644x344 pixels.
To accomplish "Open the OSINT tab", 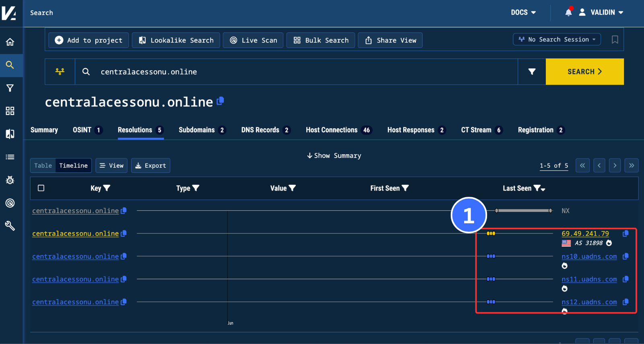I will pos(87,130).
